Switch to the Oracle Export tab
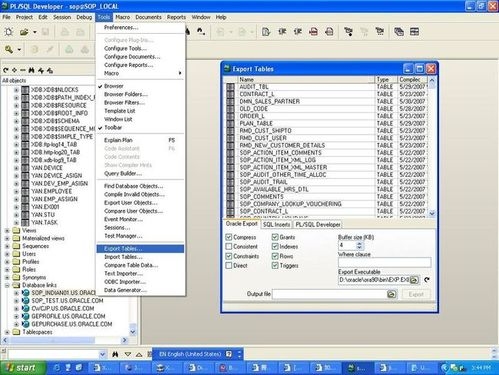 click(242, 224)
